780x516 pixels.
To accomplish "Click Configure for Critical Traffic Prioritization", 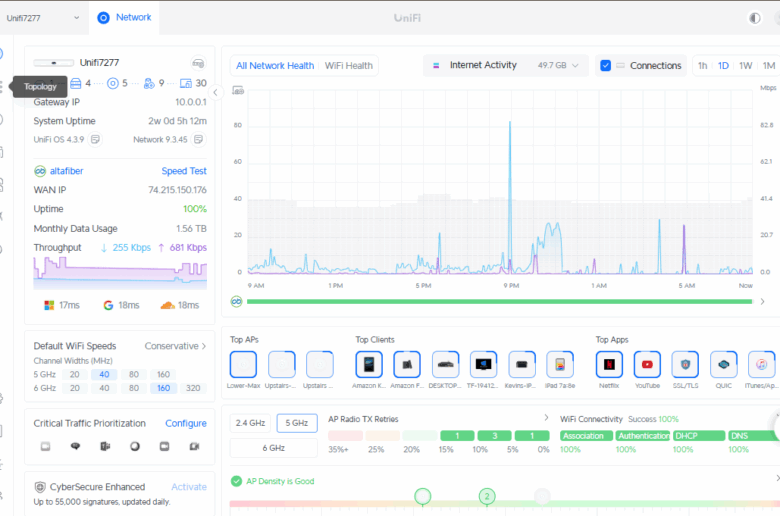I will click(x=186, y=423).
